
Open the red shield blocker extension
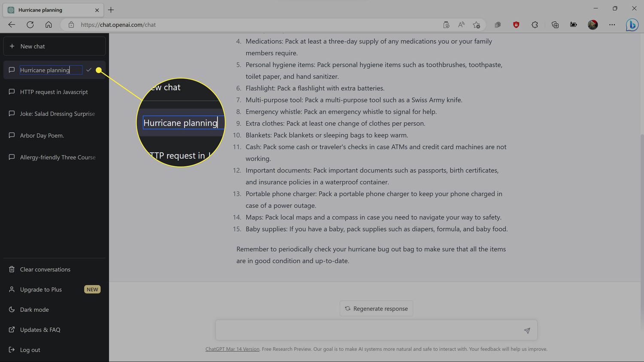[x=516, y=25]
